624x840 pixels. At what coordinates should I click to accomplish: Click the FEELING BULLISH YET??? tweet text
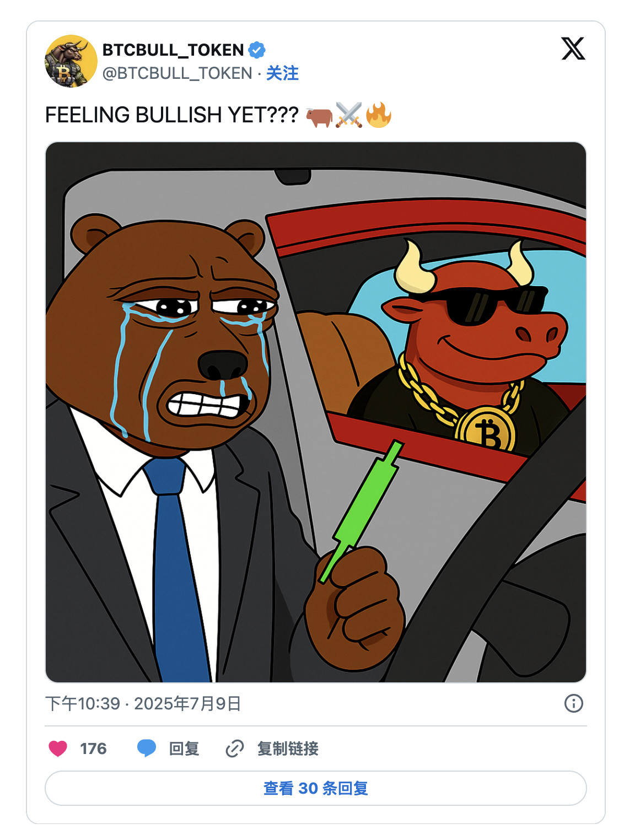pos(171,115)
